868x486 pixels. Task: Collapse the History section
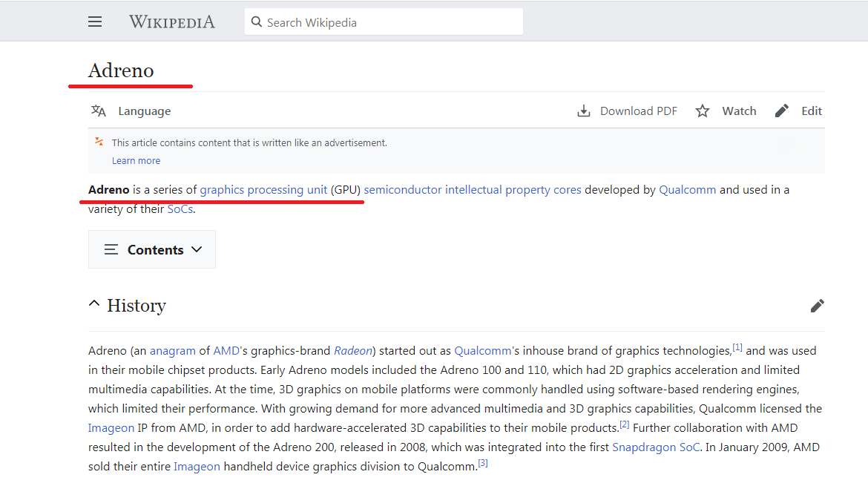(x=94, y=304)
